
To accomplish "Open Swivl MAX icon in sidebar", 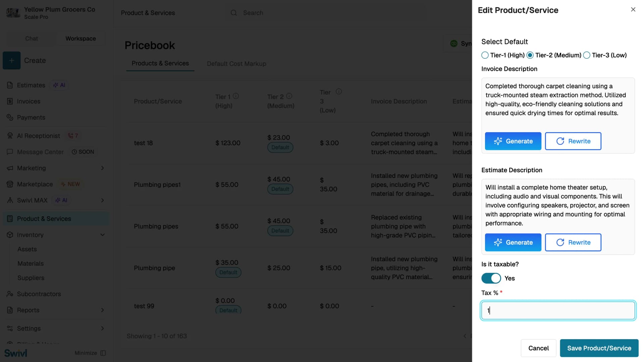I will [10, 200].
